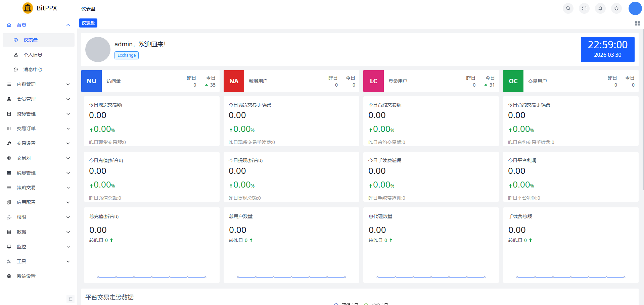Click the Exchange tag under admin
The width and height of the screenshot is (644, 305).
[x=127, y=55]
